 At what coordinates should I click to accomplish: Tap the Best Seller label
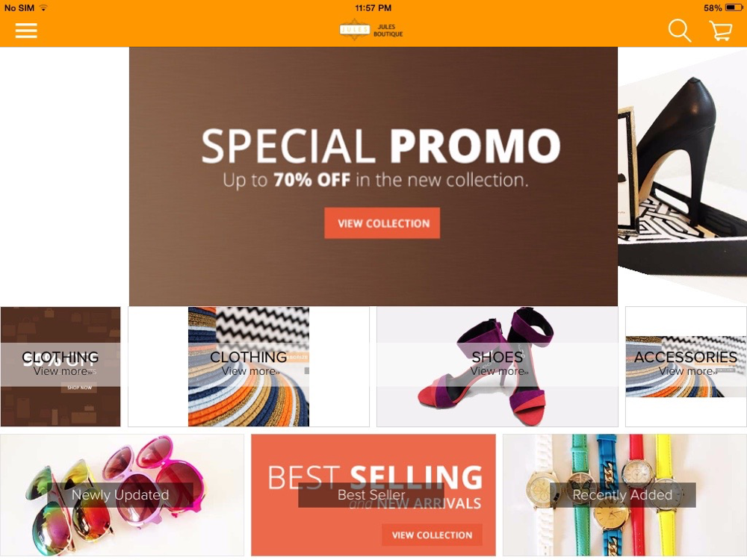pyautogui.click(x=371, y=495)
